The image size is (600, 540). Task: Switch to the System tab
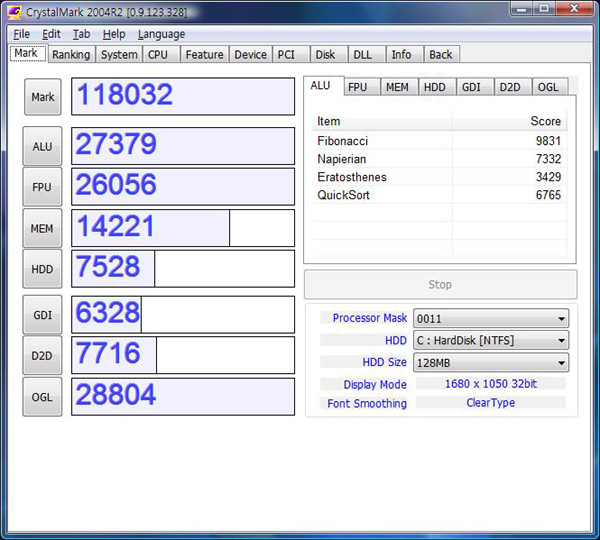tap(119, 55)
